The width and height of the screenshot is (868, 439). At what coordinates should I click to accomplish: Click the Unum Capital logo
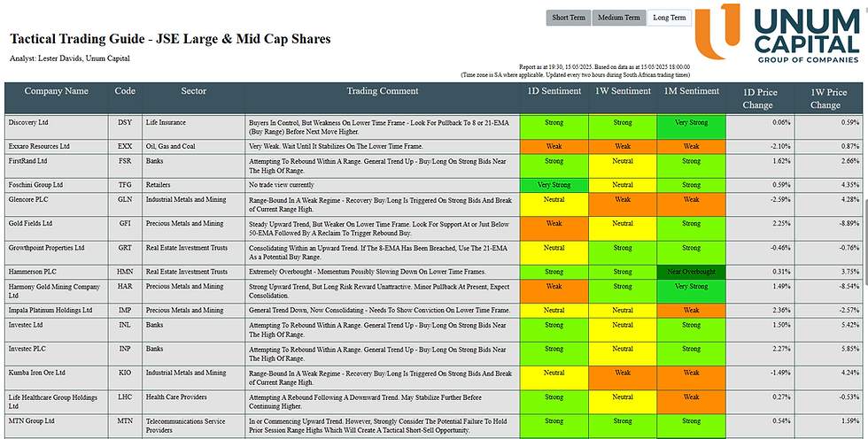pos(778,33)
